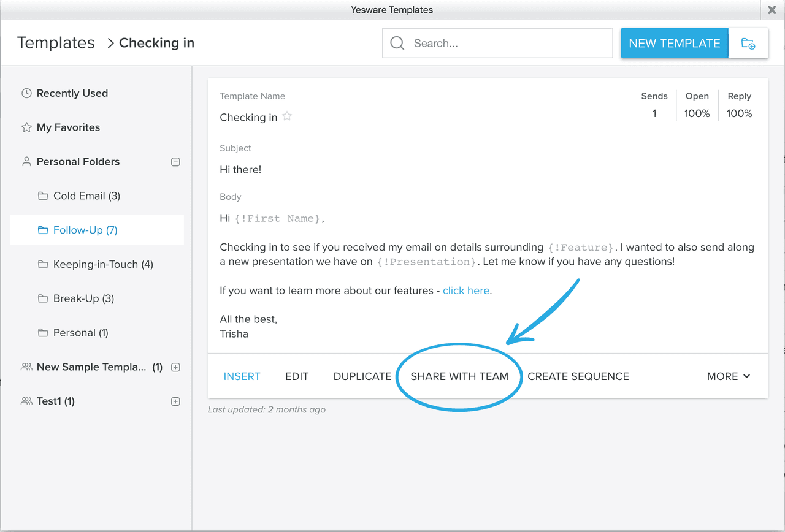Select the Follow-Up folder in the sidebar
The width and height of the screenshot is (785, 532).
click(85, 230)
